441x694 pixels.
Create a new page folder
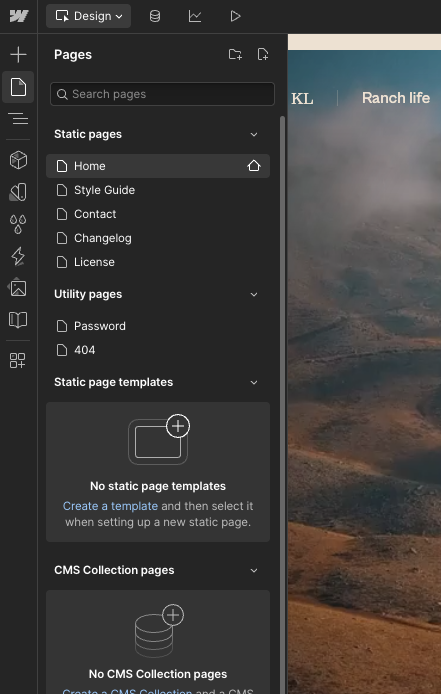click(x=235, y=54)
